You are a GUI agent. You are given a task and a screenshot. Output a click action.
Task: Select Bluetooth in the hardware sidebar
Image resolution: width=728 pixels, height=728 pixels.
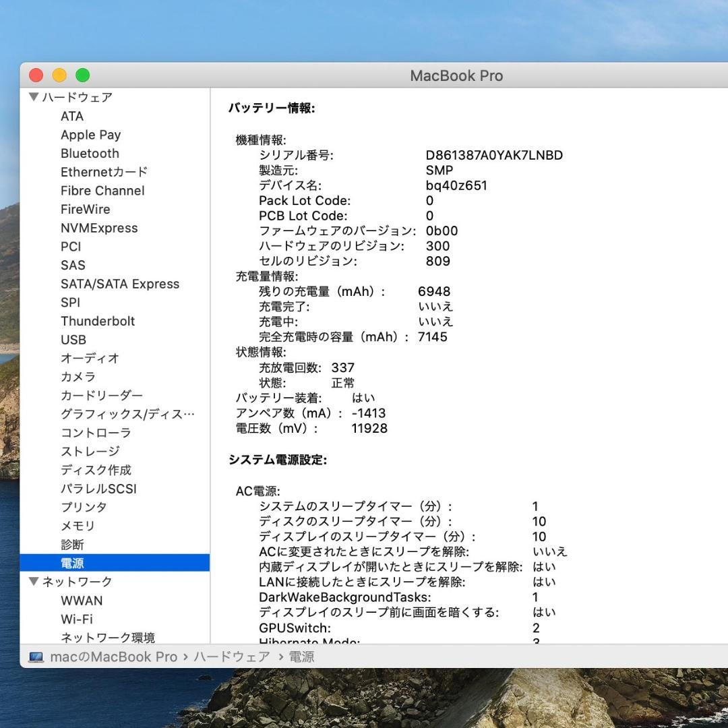tap(90, 153)
